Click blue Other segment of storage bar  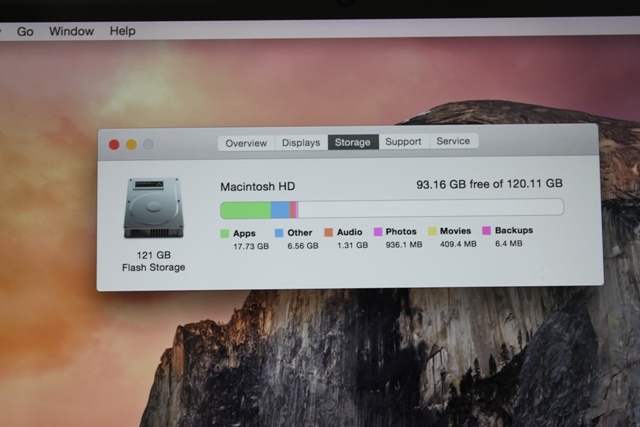280,210
